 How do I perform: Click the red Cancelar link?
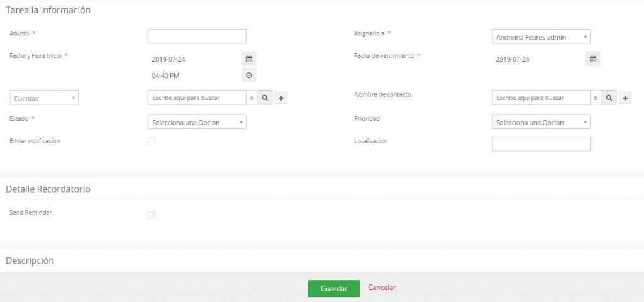click(x=382, y=288)
